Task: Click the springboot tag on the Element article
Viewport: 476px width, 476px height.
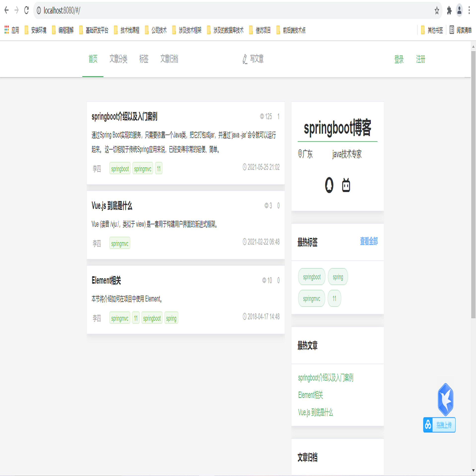Action: tap(152, 318)
